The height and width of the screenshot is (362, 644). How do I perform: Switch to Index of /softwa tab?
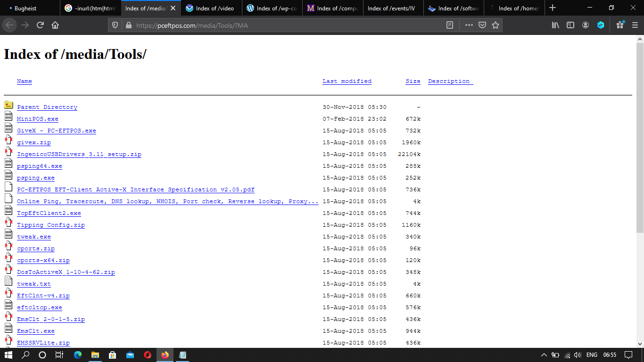454,8
